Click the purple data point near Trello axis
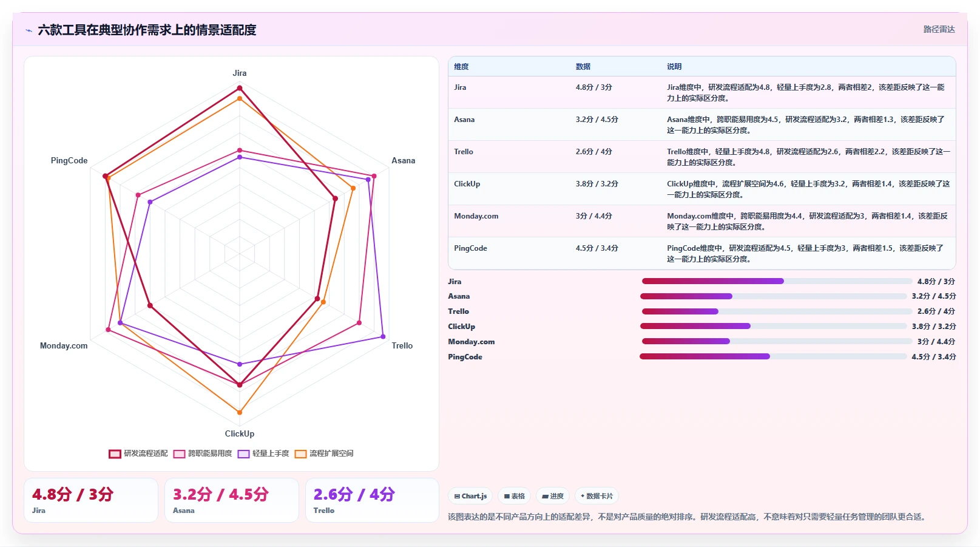 point(383,336)
